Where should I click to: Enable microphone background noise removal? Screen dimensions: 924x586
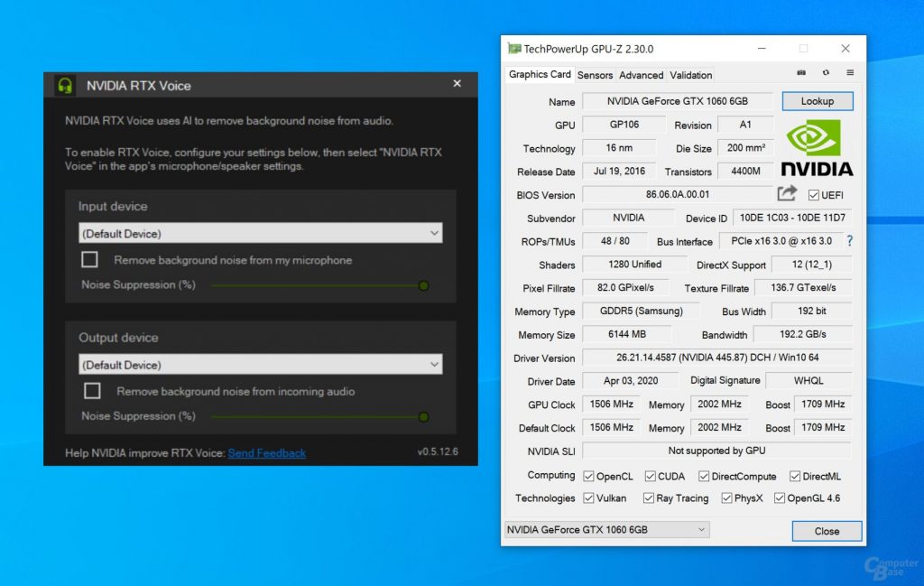89,259
